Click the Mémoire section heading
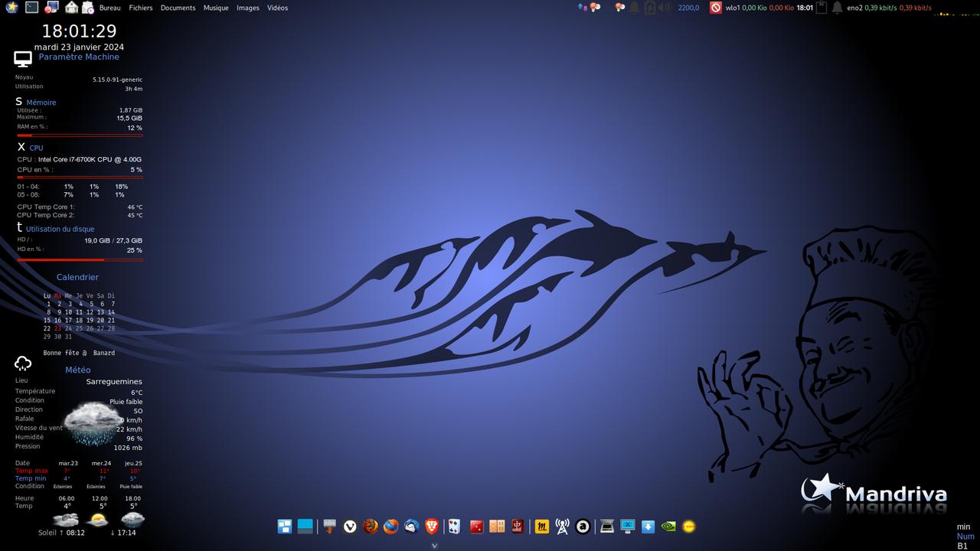980x551 pixels. 41,103
